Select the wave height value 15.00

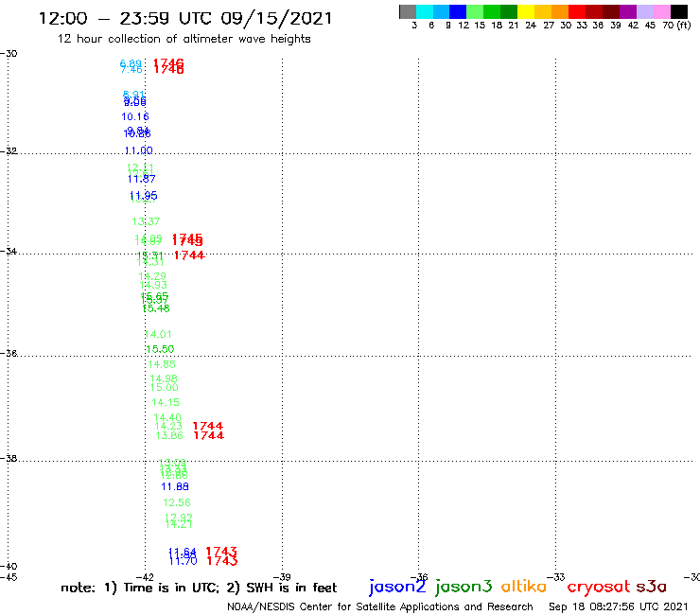click(164, 388)
